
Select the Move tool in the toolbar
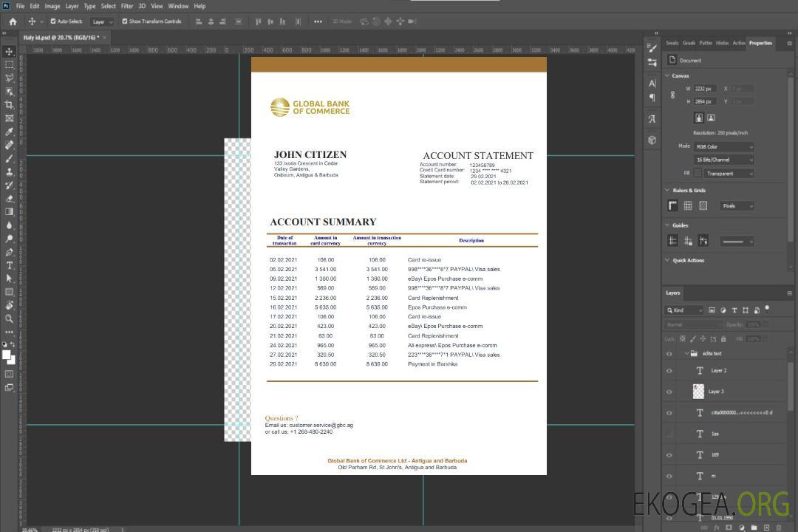[x=9, y=52]
